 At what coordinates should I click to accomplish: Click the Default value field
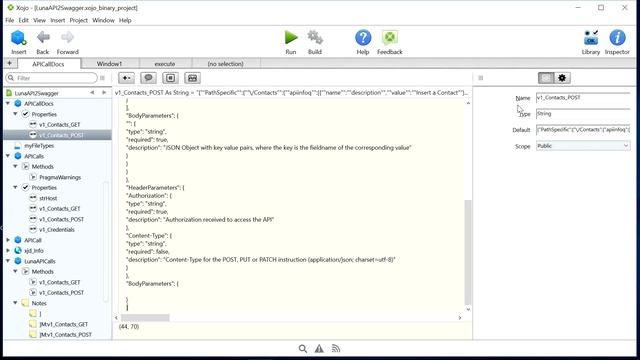click(x=583, y=130)
